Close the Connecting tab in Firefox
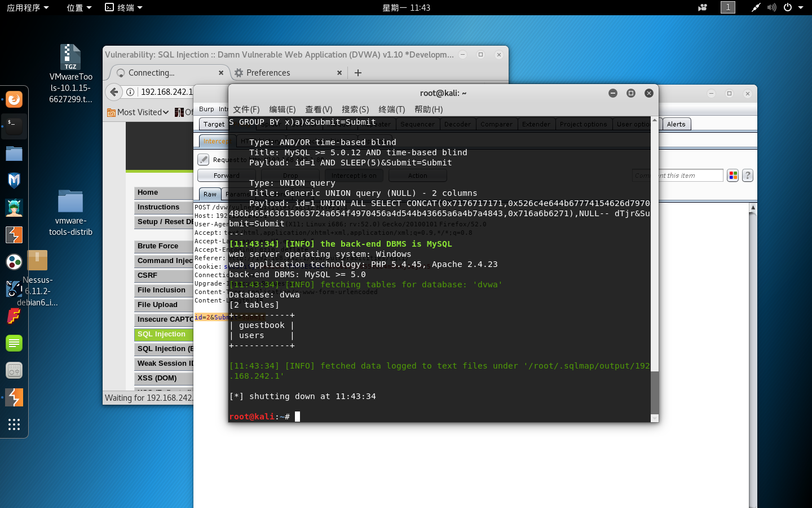The width and height of the screenshot is (812, 508). 221,73
